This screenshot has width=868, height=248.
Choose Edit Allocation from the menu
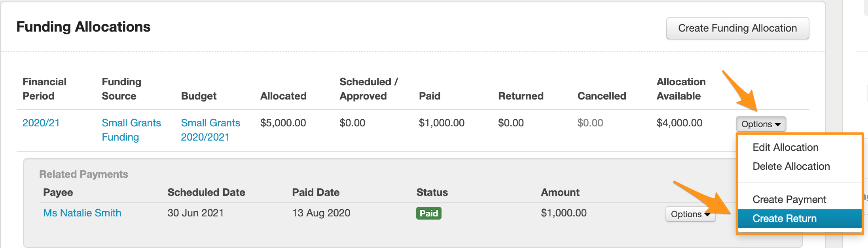[785, 147]
